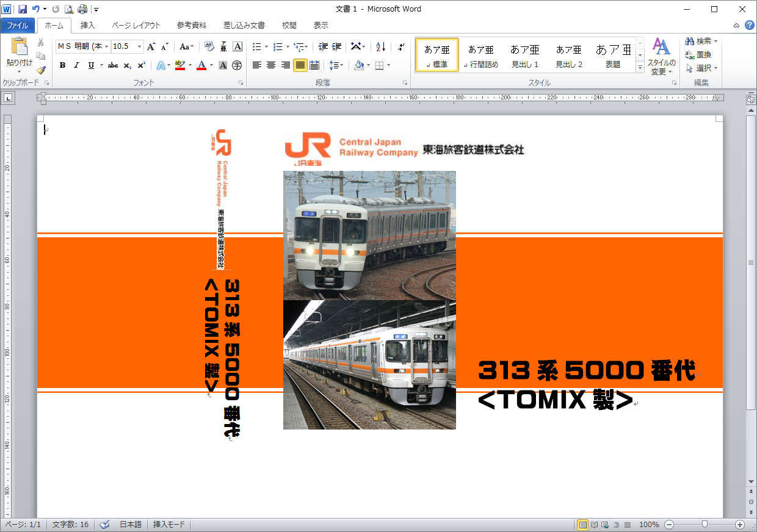Apply the 行間詰め style
757x532 pixels.
(x=481, y=56)
